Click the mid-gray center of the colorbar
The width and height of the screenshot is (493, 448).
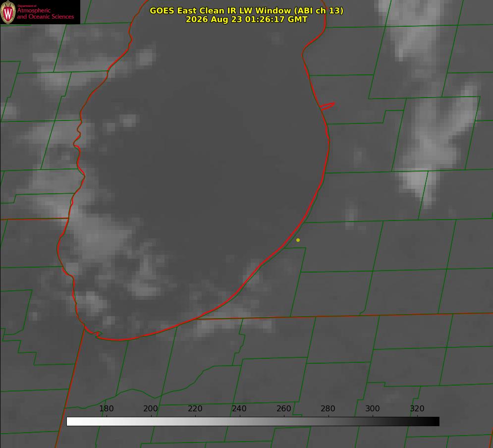(x=253, y=422)
